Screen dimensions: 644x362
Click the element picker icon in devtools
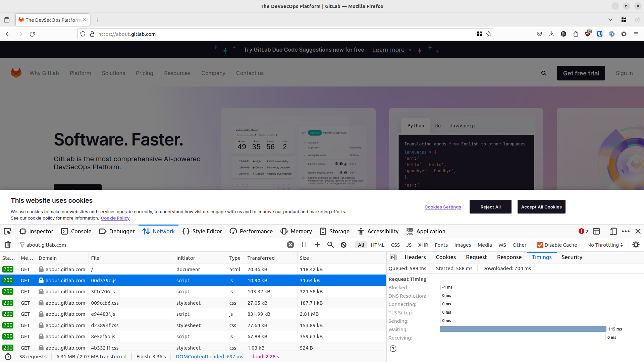click(7, 231)
